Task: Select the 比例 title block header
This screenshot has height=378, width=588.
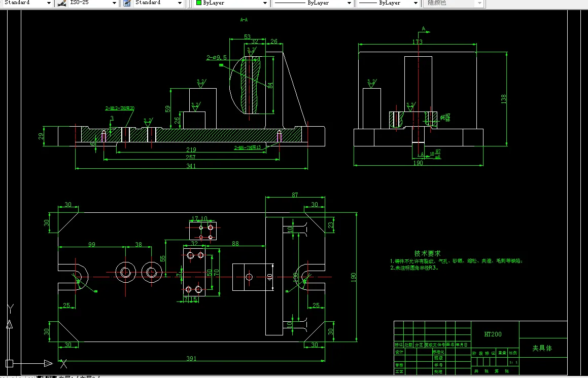Action: pos(513,353)
